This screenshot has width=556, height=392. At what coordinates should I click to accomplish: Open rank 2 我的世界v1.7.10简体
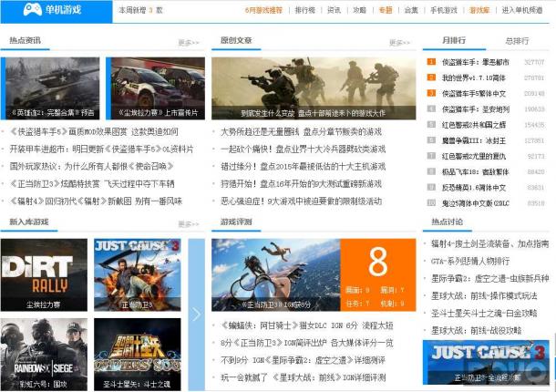click(x=473, y=77)
